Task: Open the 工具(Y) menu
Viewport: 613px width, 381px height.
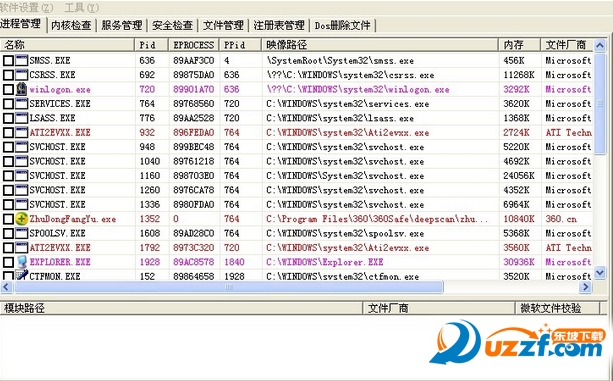Action: tap(82, 7)
